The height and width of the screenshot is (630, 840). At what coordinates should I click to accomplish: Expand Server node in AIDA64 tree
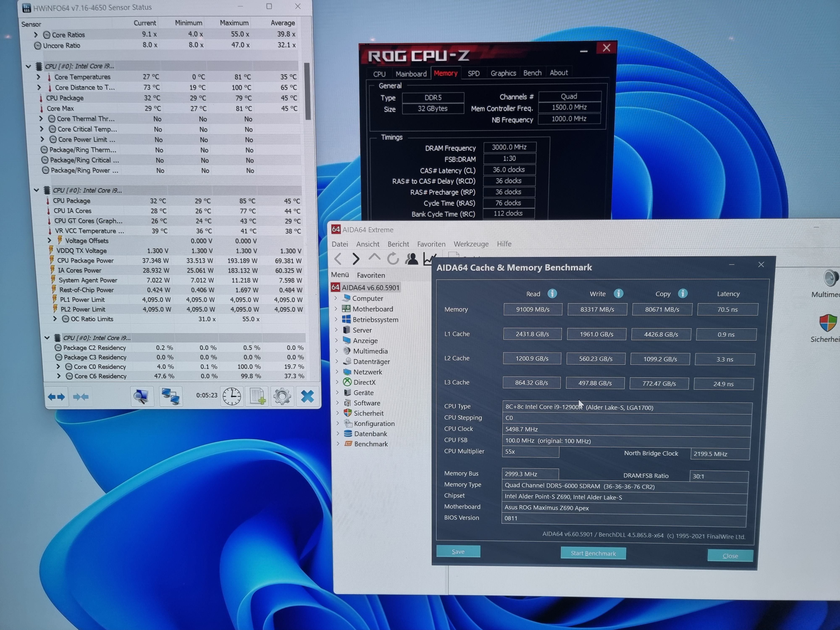point(336,330)
